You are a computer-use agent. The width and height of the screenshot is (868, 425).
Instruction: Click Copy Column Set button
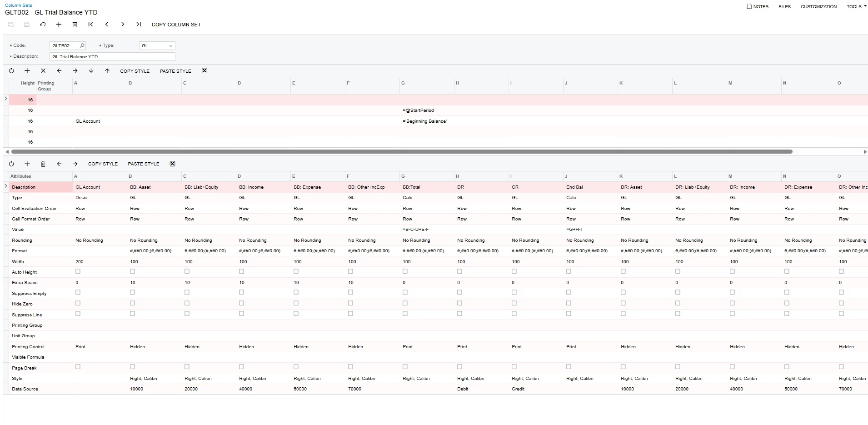[x=176, y=25]
